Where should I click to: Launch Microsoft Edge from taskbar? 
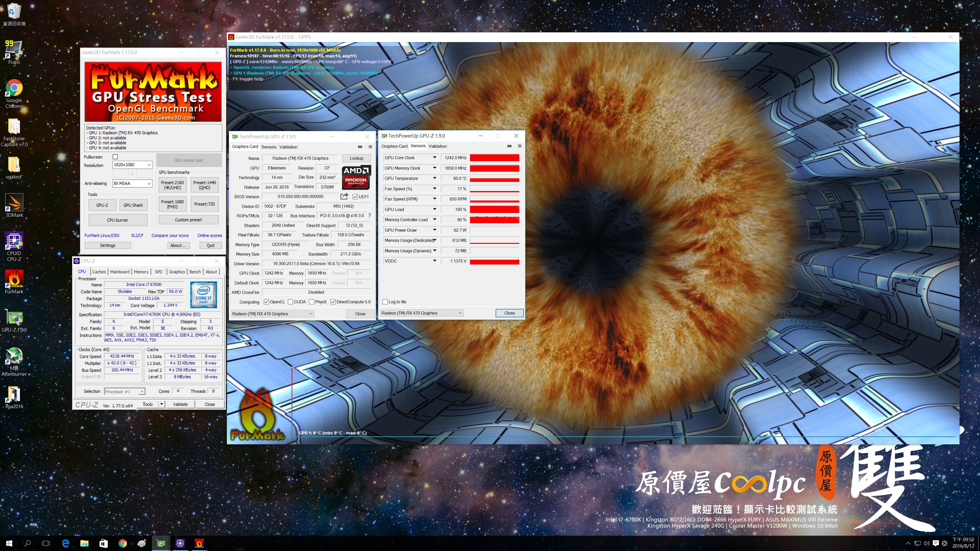click(65, 543)
